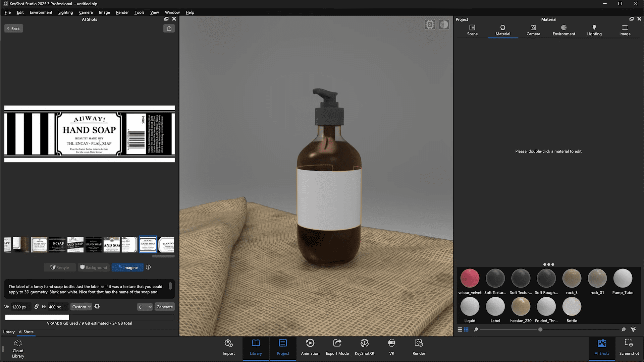This screenshot has height=362, width=644.
Task: Switch the material library to list view
Action: [x=460, y=329]
